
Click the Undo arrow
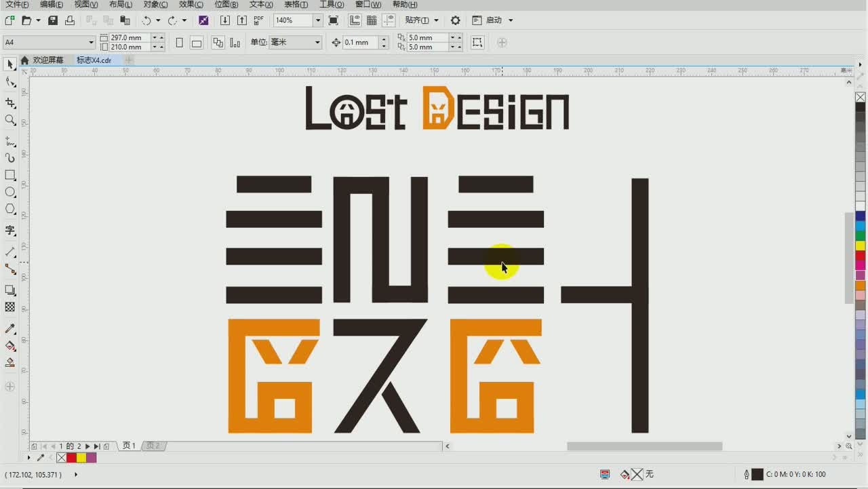tap(146, 20)
